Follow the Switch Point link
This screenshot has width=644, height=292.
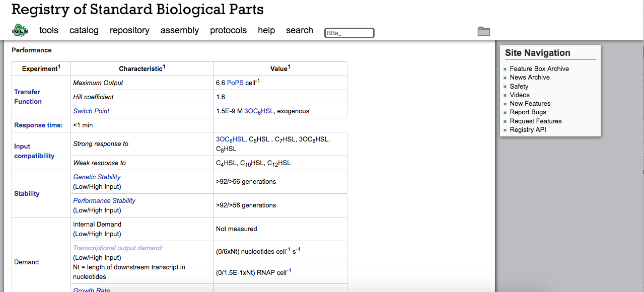click(91, 111)
